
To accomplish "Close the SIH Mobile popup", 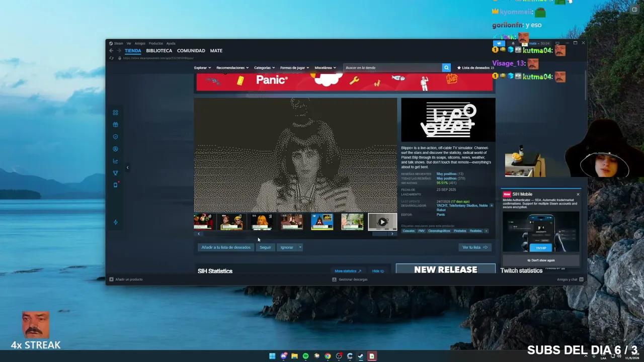I will 578,194.
